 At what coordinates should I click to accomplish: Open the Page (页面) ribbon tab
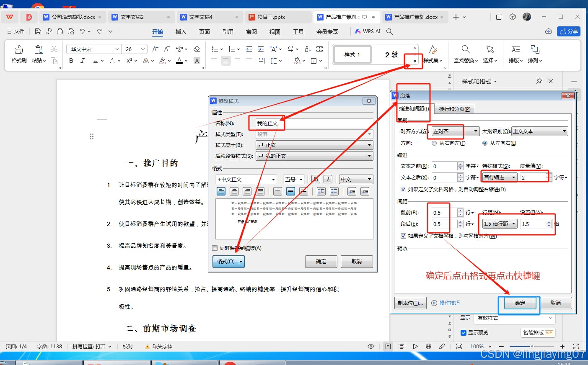(x=204, y=32)
